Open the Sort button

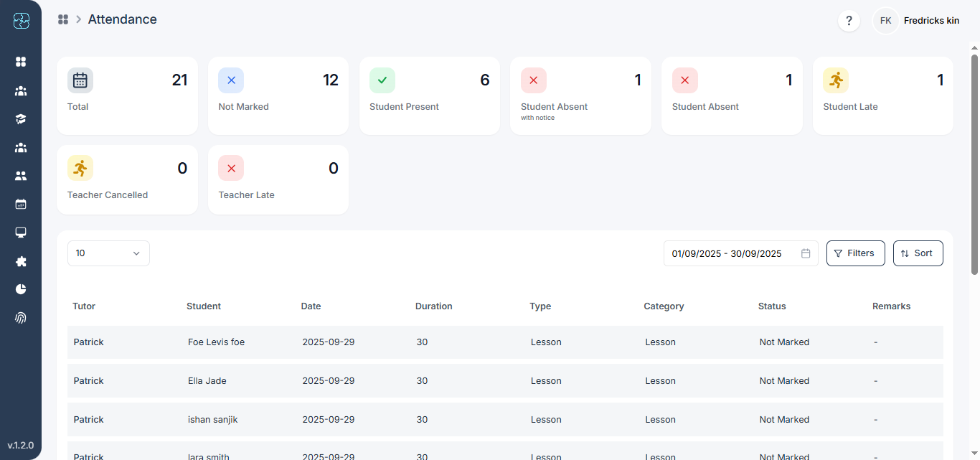pyautogui.click(x=918, y=253)
